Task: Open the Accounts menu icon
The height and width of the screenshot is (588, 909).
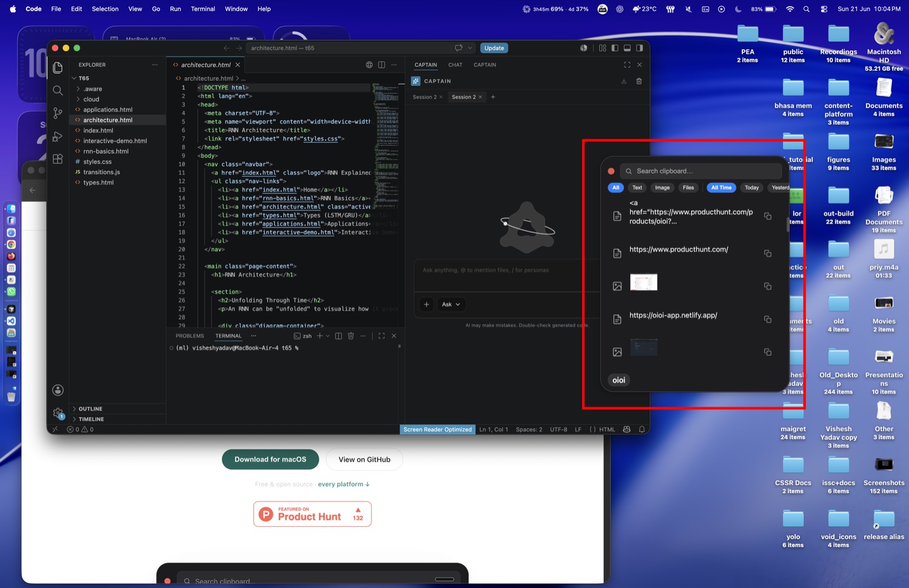Action: click(58, 390)
